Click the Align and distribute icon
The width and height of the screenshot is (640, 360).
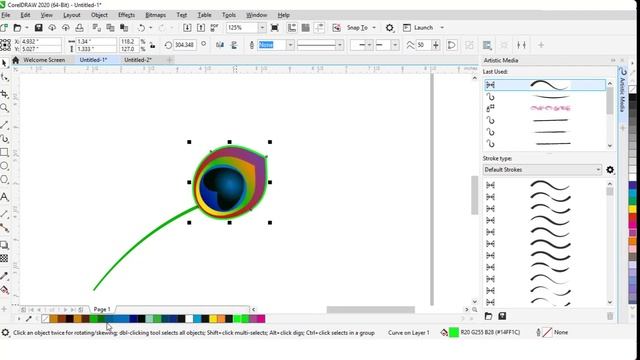(521, 45)
